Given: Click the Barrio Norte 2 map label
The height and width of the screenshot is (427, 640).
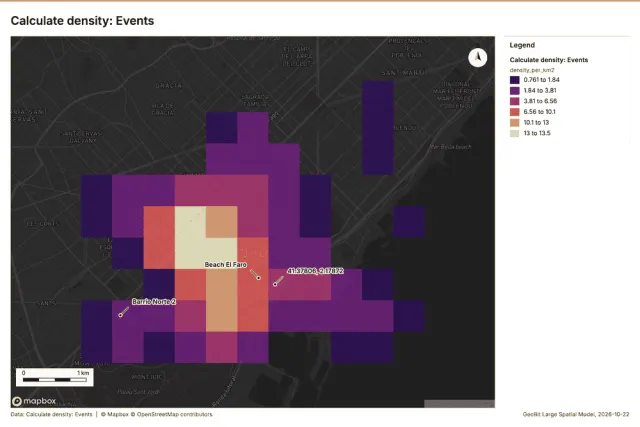Looking at the screenshot, I should [x=154, y=302].
